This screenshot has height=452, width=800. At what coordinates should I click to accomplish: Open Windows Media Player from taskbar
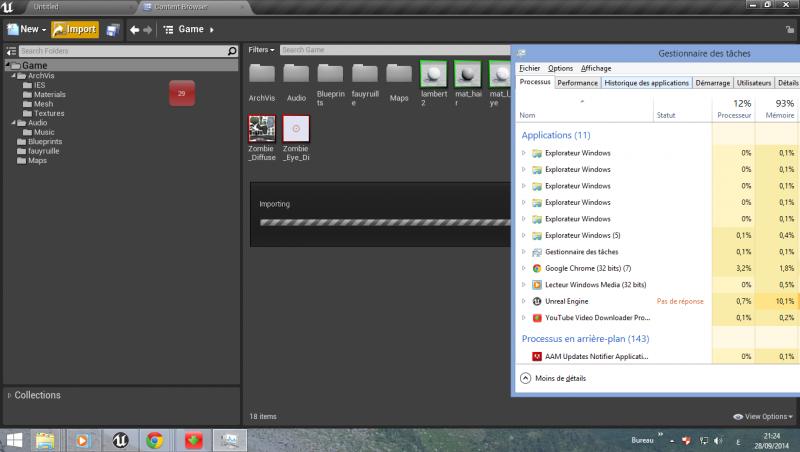[x=82, y=440]
